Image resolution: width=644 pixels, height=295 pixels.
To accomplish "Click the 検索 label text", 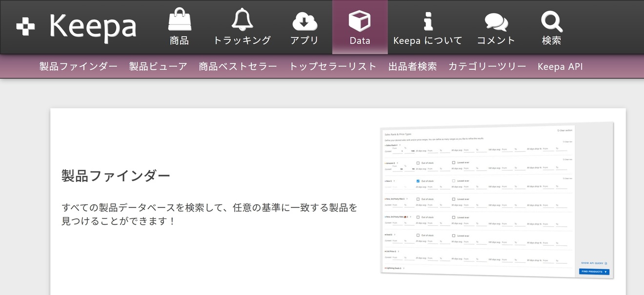I will 552,40.
